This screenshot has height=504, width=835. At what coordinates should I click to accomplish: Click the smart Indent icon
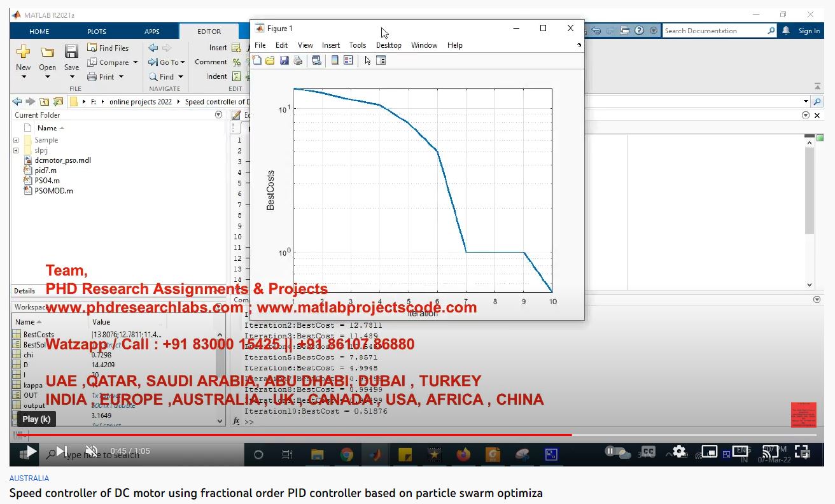click(x=237, y=76)
